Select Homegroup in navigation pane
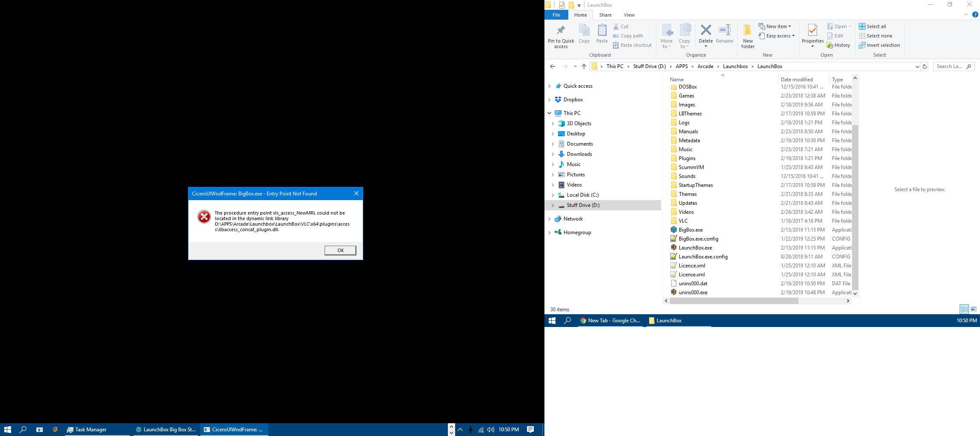The height and width of the screenshot is (436, 980). 577,232
